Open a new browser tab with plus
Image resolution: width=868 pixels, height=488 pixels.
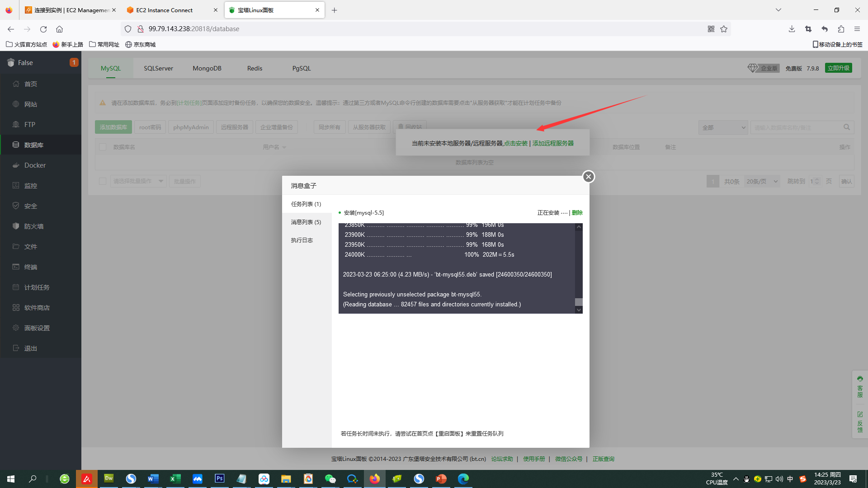point(335,10)
